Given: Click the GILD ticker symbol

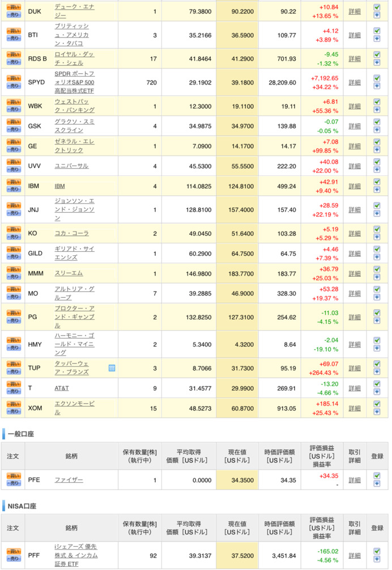Looking at the screenshot, I should point(35,254).
